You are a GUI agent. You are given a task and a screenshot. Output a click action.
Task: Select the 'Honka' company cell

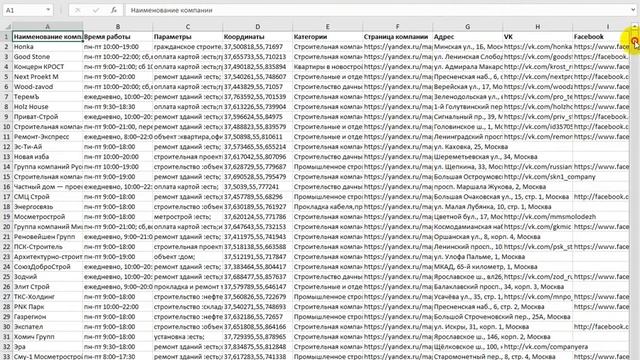click(x=48, y=47)
